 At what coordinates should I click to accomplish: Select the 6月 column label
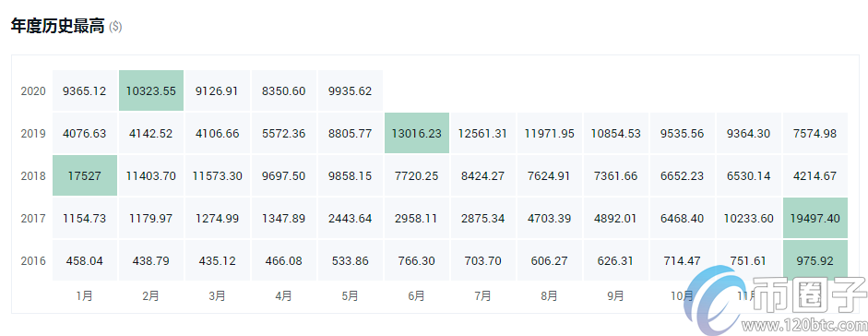point(416,296)
